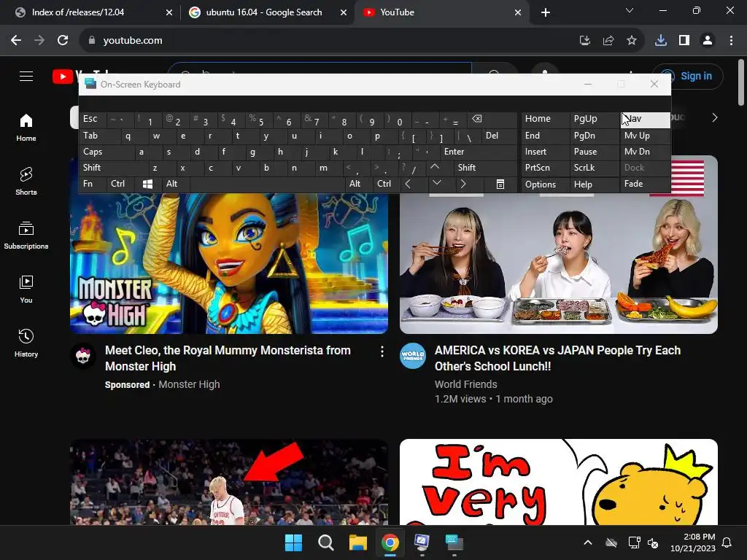
Task: Click Windows logo key on On-Screen Keyboard
Action: tap(147, 184)
